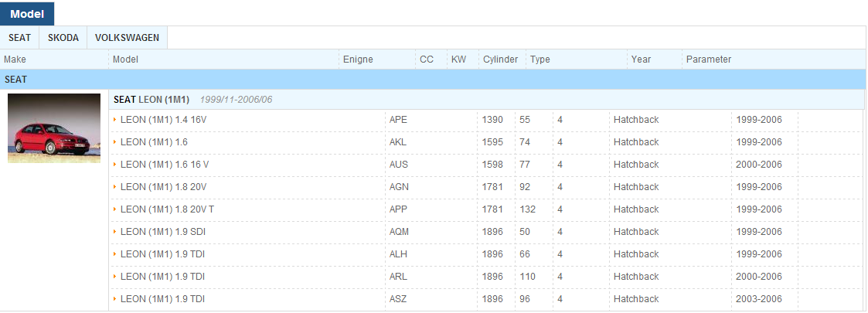This screenshot has height=313, width=868.
Task: Select engine code APE
Action: pyautogui.click(x=398, y=120)
